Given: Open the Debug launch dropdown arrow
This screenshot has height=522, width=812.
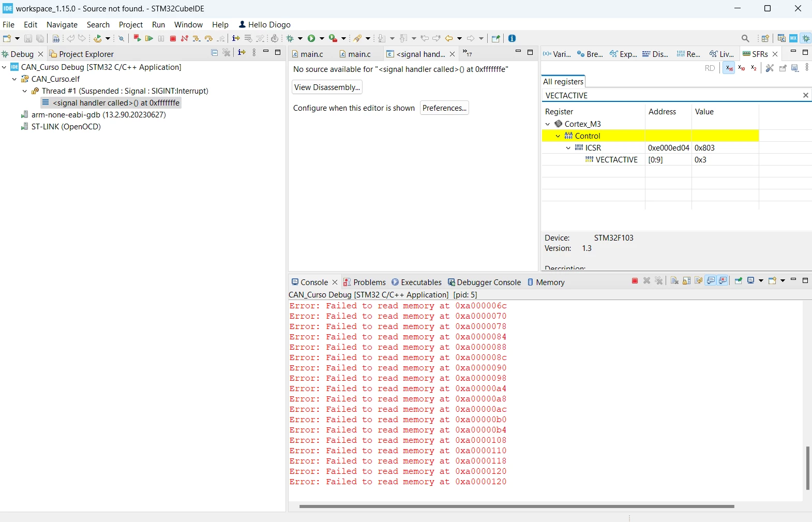Looking at the screenshot, I should point(300,38).
